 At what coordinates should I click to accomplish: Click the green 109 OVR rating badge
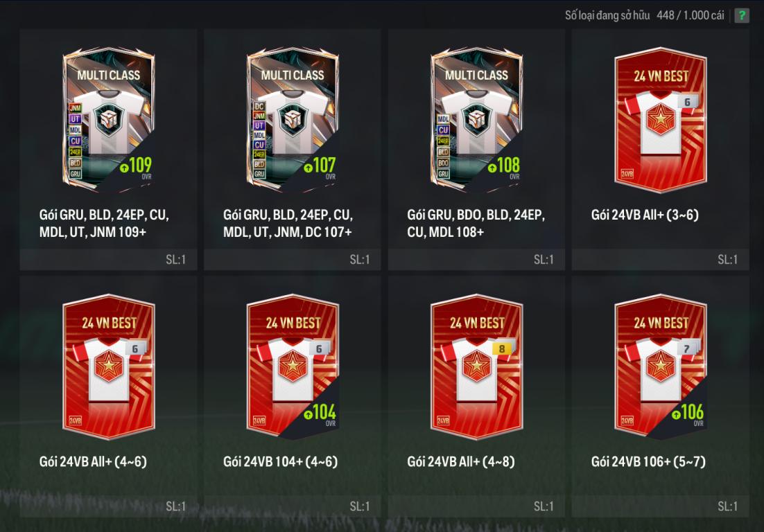(x=136, y=166)
